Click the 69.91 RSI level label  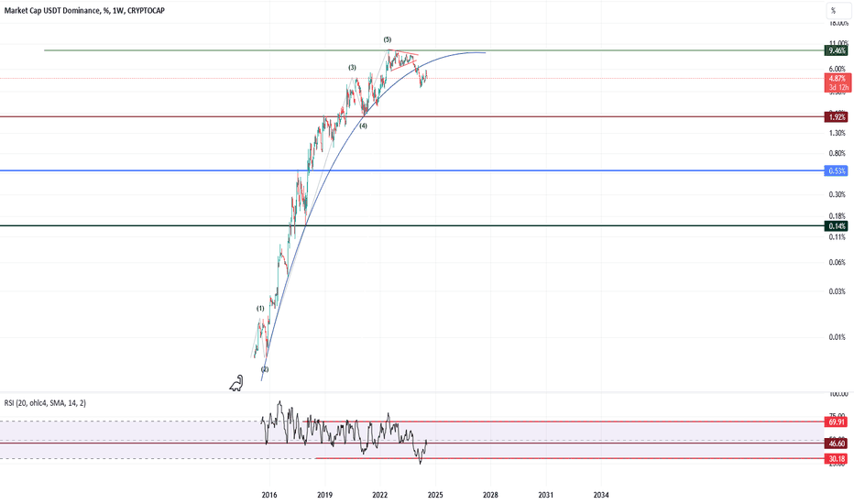click(838, 422)
